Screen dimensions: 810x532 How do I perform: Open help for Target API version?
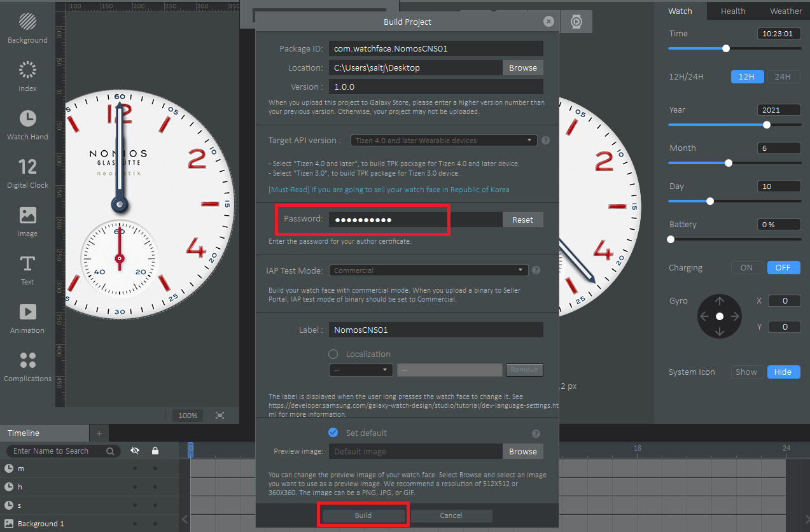(545, 141)
